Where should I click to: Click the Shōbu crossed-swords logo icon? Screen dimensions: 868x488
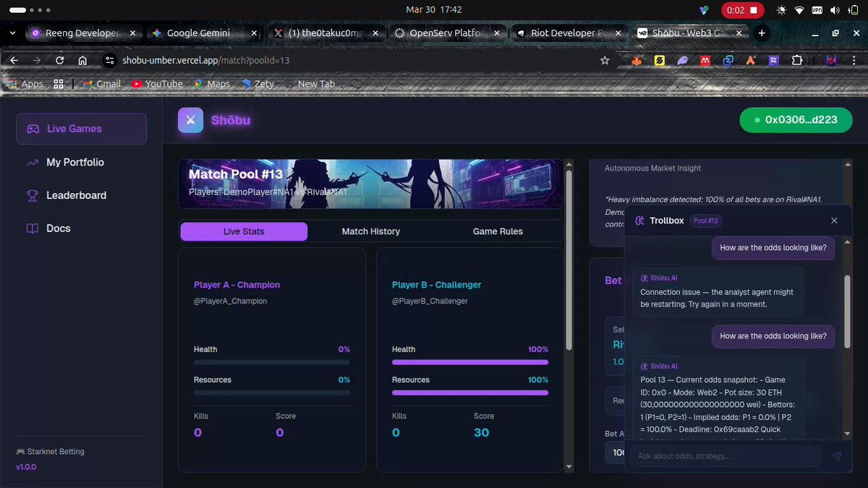190,120
